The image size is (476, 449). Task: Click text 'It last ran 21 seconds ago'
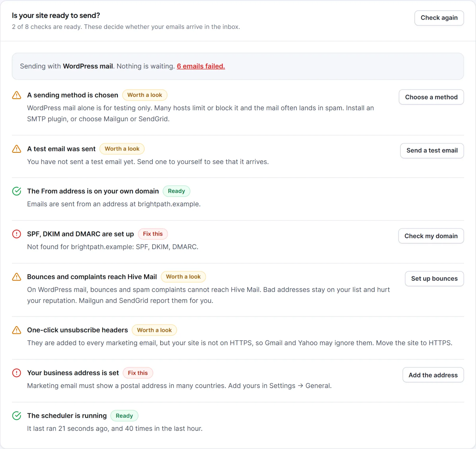(x=68, y=428)
